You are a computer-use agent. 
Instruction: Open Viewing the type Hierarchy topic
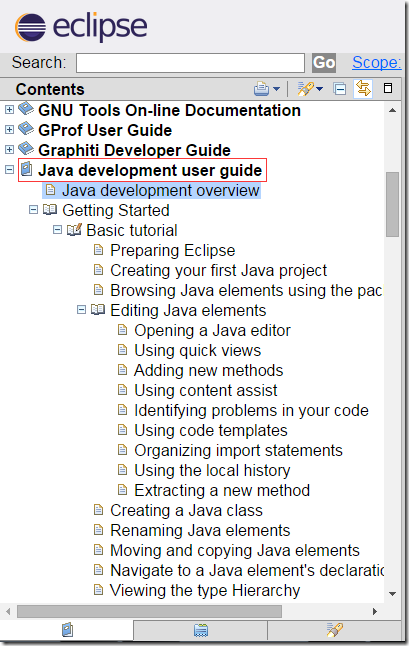click(x=205, y=590)
